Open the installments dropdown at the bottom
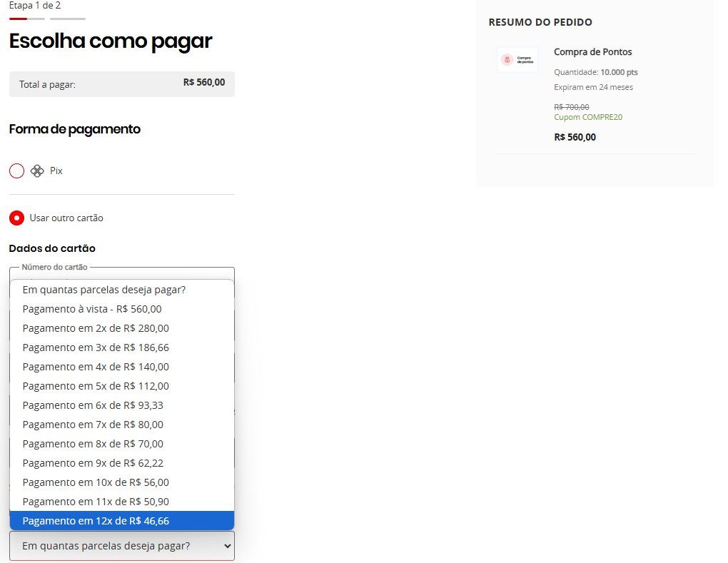The height and width of the screenshot is (563, 728). click(x=122, y=546)
